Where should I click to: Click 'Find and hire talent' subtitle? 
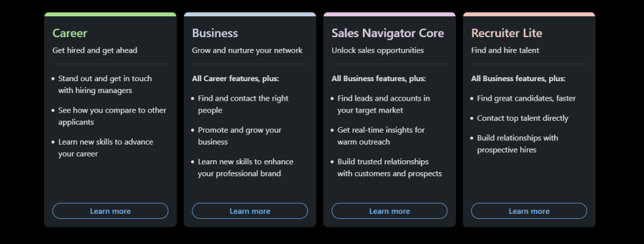(x=505, y=50)
